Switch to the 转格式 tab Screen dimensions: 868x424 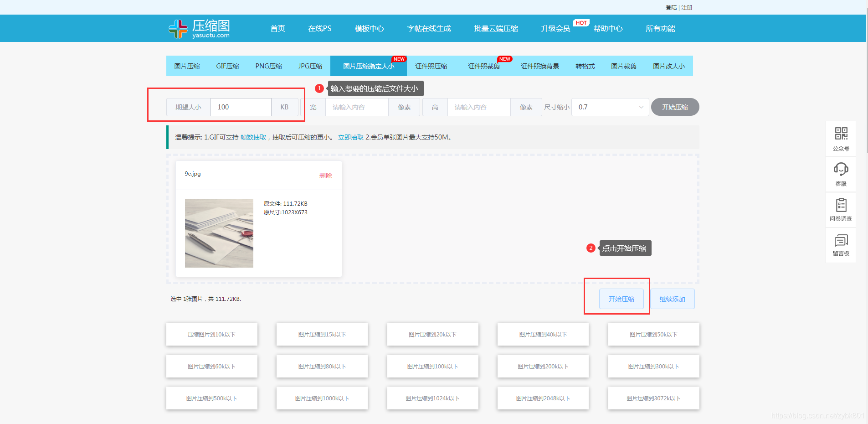[x=585, y=66]
